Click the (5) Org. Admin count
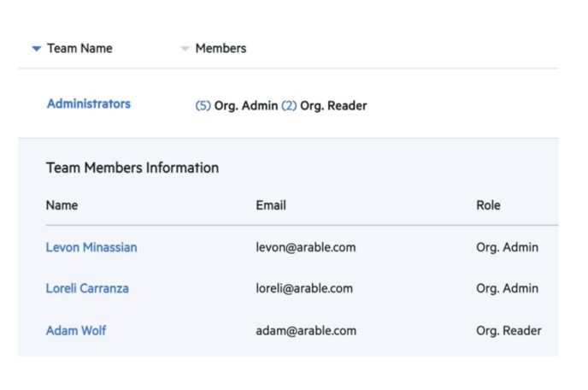This screenshot has width=588, height=390. coord(203,106)
